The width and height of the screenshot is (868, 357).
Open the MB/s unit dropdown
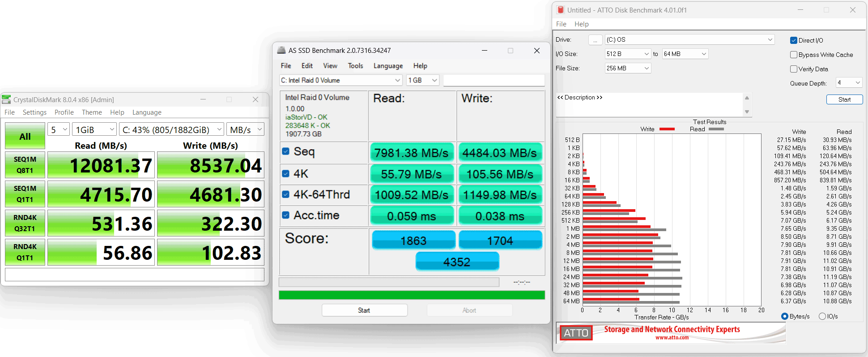click(245, 129)
